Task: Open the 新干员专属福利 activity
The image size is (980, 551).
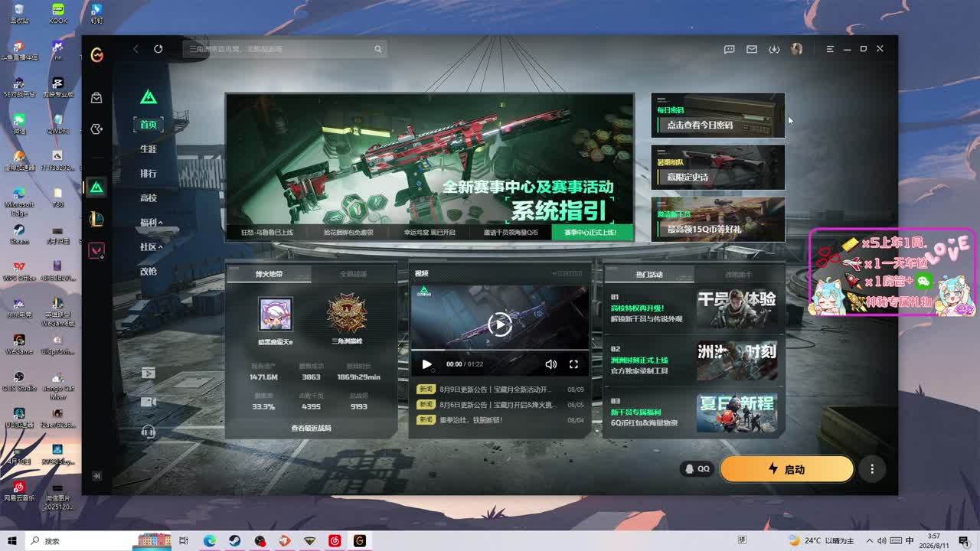Action: tap(694, 412)
